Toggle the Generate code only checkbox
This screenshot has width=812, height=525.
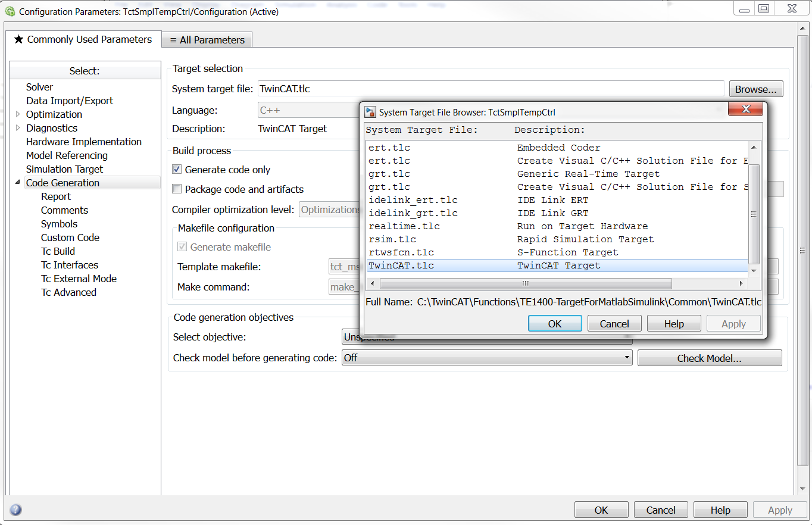click(x=177, y=170)
